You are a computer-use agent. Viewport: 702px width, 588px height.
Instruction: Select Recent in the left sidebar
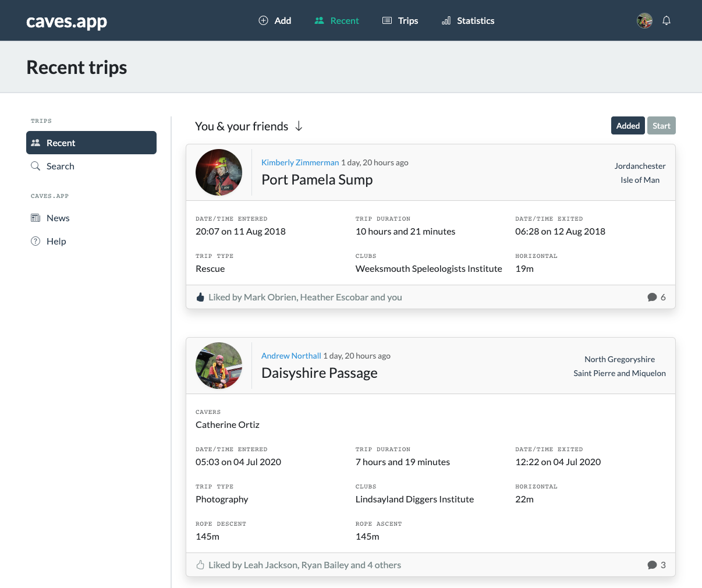pyautogui.click(x=91, y=143)
